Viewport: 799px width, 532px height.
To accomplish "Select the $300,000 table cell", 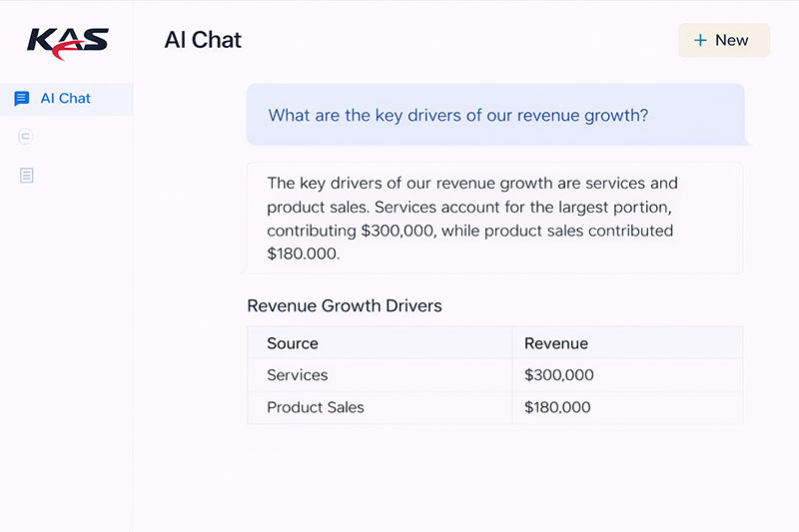I will (559, 375).
